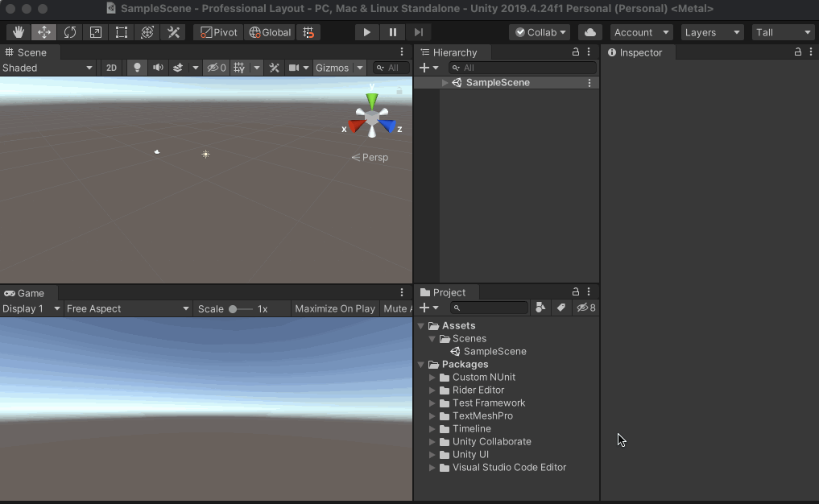Open scene camera settings

click(x=298, y=68)
